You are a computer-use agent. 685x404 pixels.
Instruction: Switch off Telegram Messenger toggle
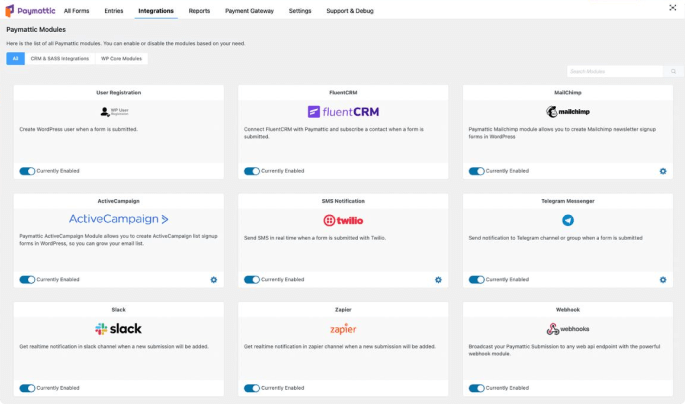pos(476,280)
